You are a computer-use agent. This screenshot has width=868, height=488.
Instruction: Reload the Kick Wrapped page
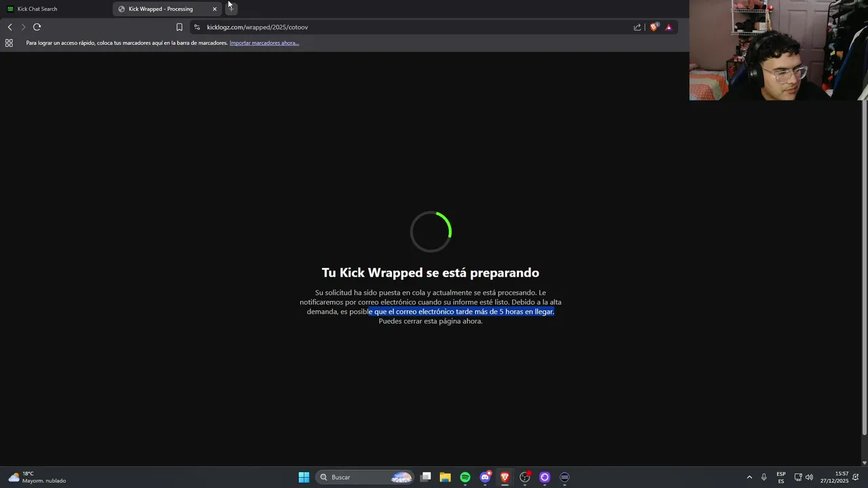click(x=37, y=27)
